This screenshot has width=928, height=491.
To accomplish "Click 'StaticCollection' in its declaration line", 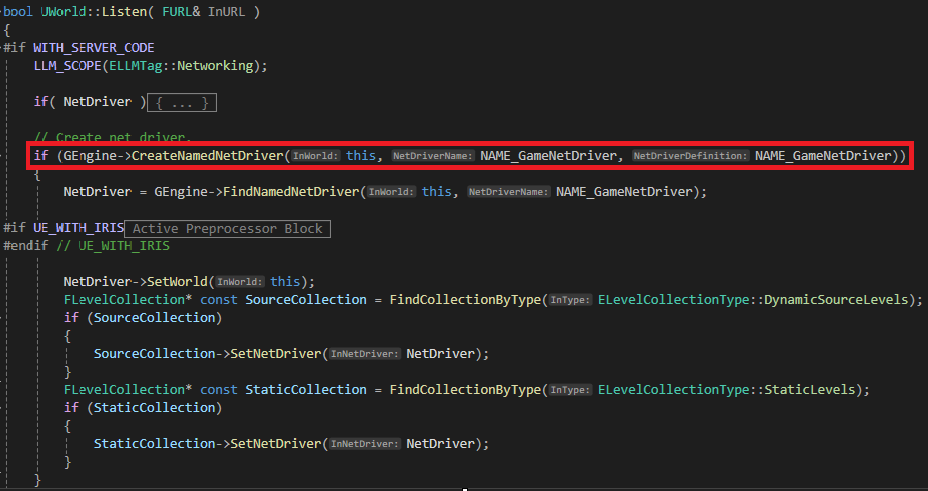I will [x=306, y=389].
